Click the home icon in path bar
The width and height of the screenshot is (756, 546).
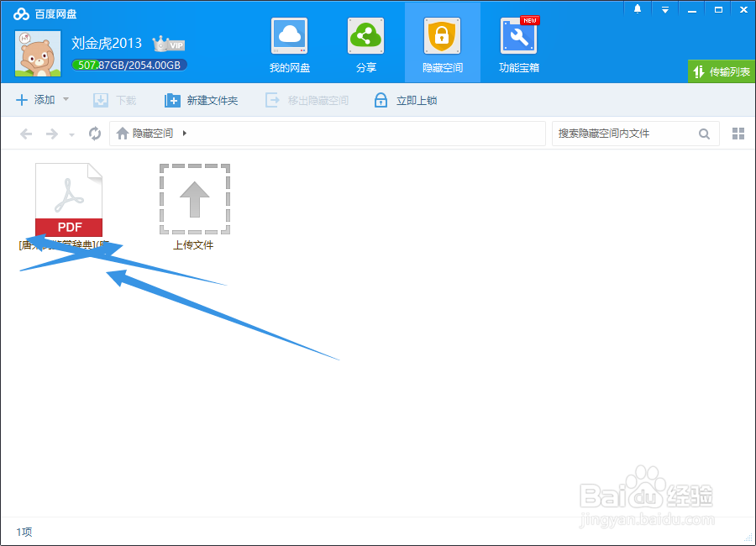(123, 133)
